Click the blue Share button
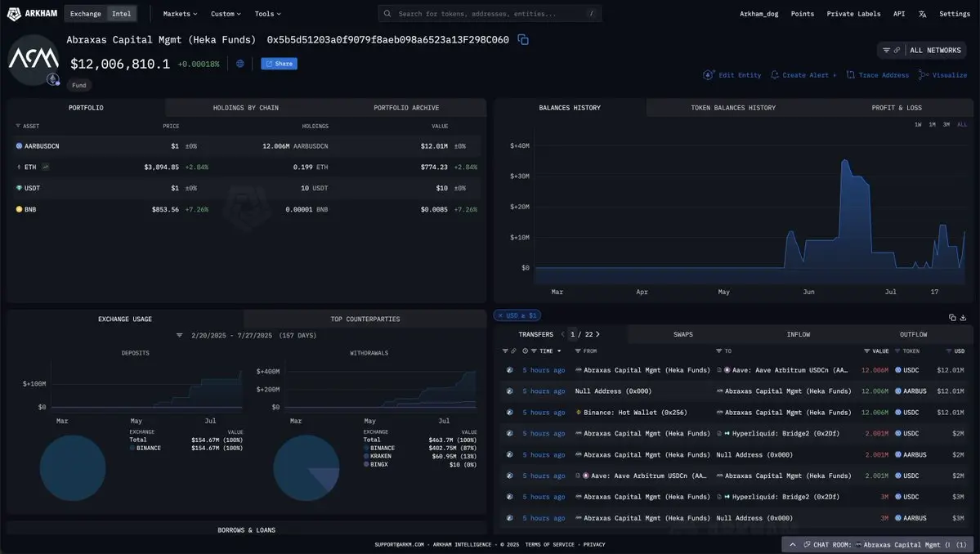This screenshot has height=554, width=980. pyautogui.click(x=279, y=64)
